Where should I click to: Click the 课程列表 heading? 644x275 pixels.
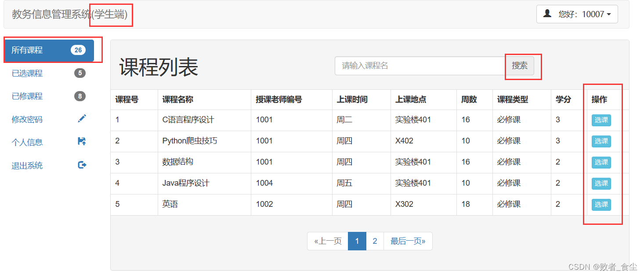coord(159,67)
